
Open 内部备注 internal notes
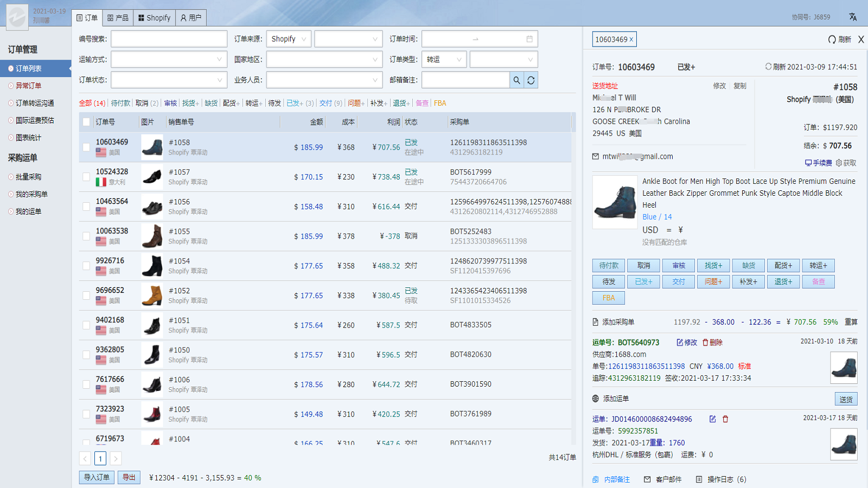pyautogui.click(x=611, y=479)
